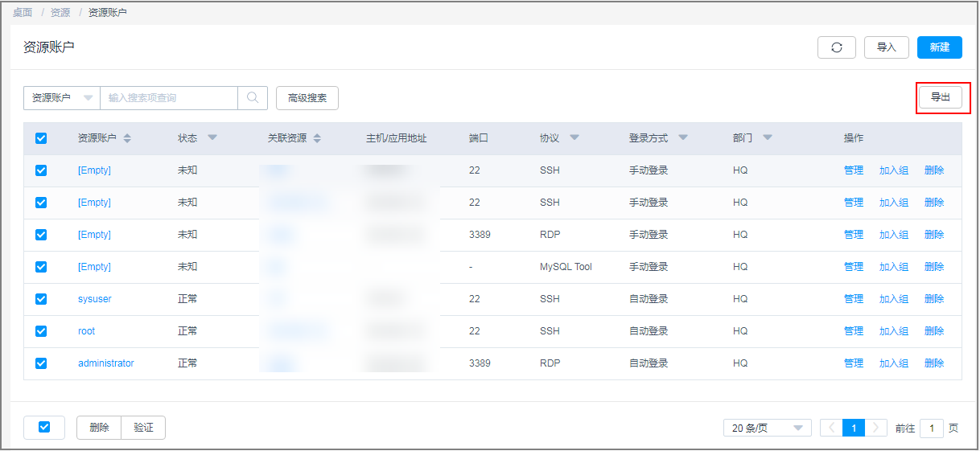Open 协议 column filter icon
Viewport: 980px width, 451px height.
point(574,137)
